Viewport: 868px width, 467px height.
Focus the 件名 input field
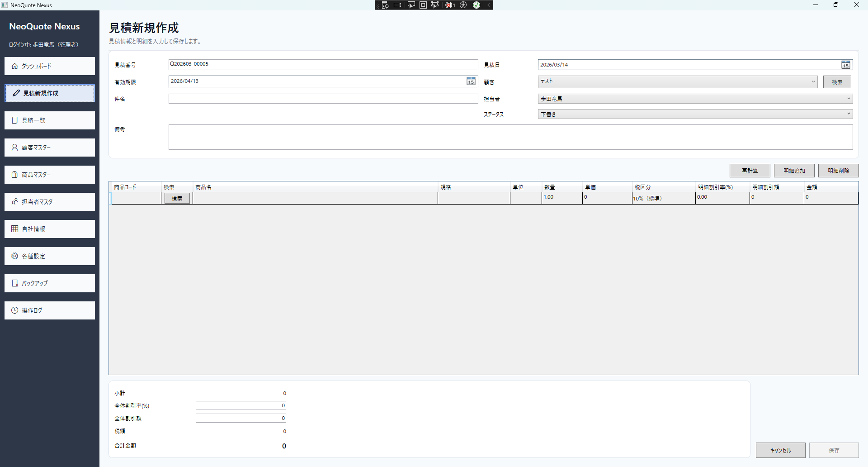pos(323,99)
